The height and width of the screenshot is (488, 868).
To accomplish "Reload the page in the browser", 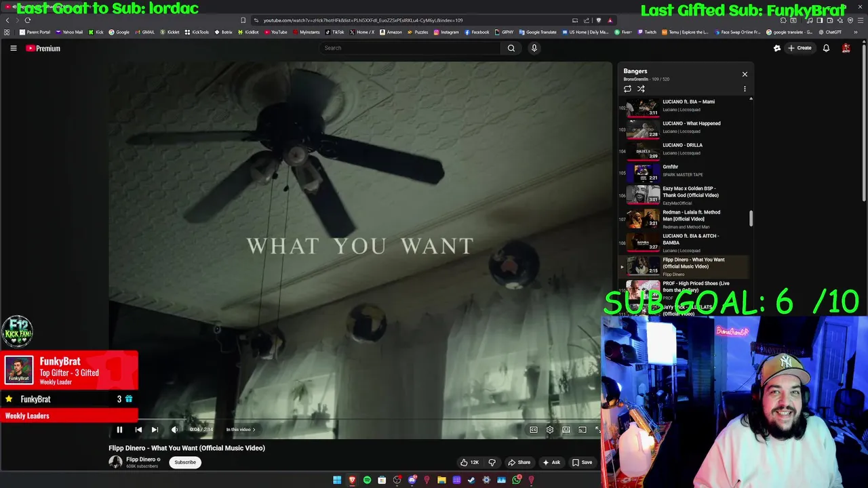I will [x=28, y=20].
